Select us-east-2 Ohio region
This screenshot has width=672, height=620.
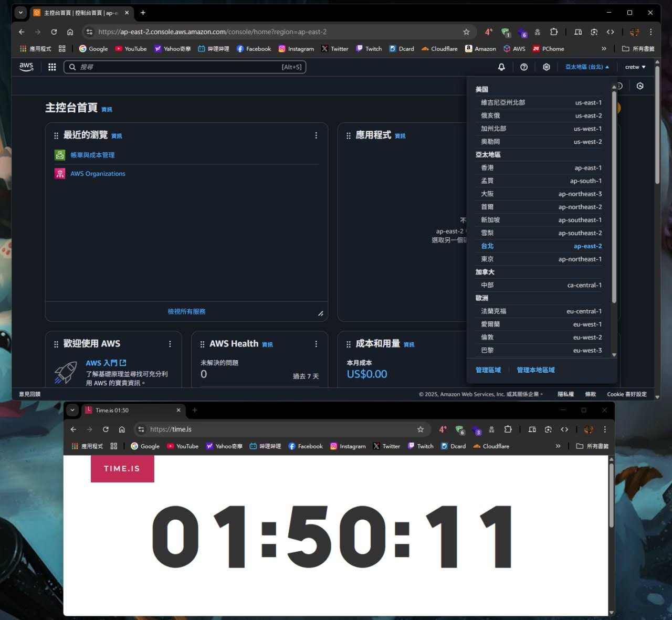tap(541, 115)
